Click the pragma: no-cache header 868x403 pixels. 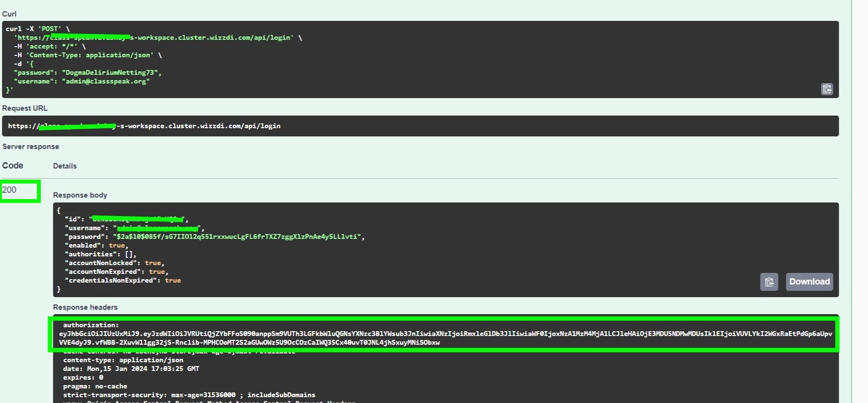click(x=95, y=386)
